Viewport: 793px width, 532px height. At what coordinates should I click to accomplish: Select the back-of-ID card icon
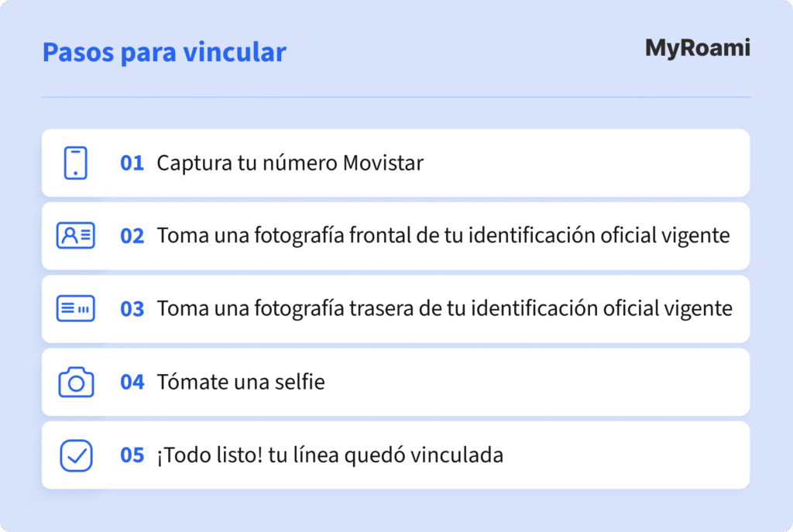click(x=75, y=308)
